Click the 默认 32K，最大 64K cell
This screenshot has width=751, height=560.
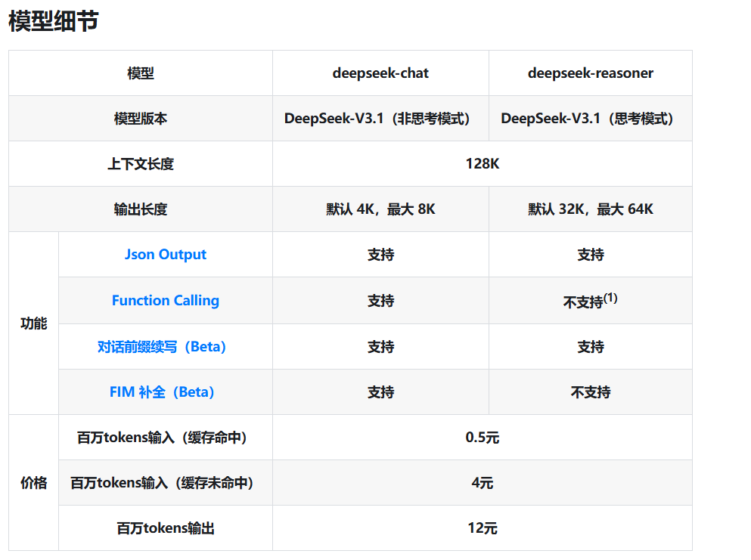(590, 209)
